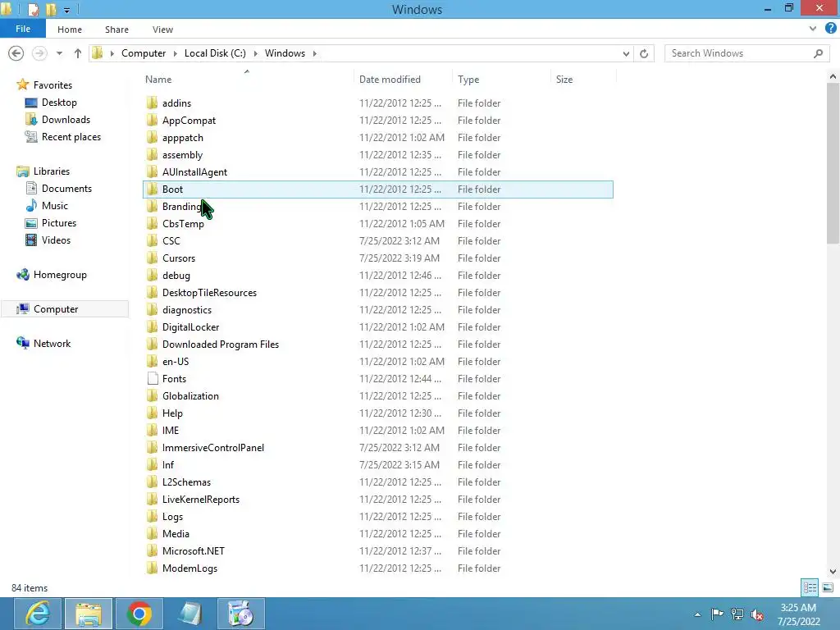Open the Music library
This screenshot has height=630, width=840.
click(x=55, y=206)
